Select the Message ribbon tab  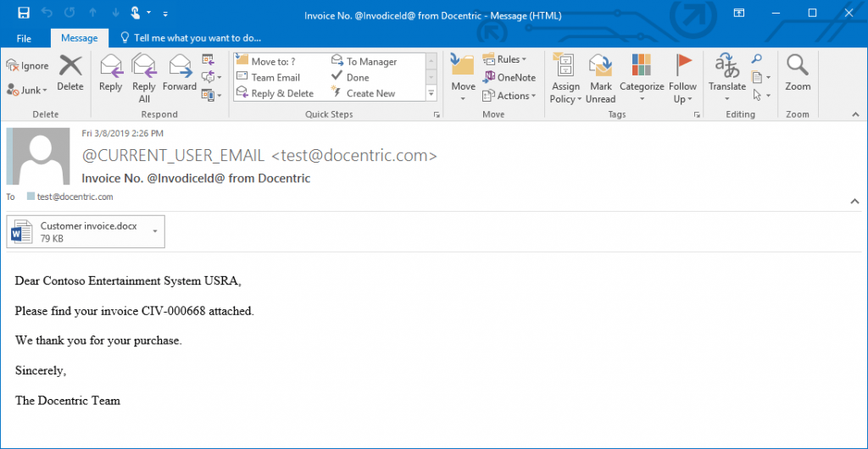tap(79, 38)
